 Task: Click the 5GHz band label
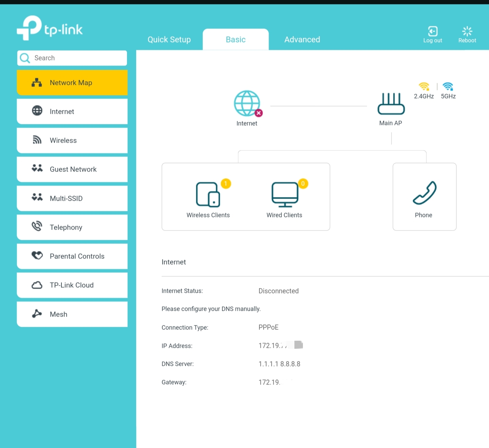(x=448, y=96)
